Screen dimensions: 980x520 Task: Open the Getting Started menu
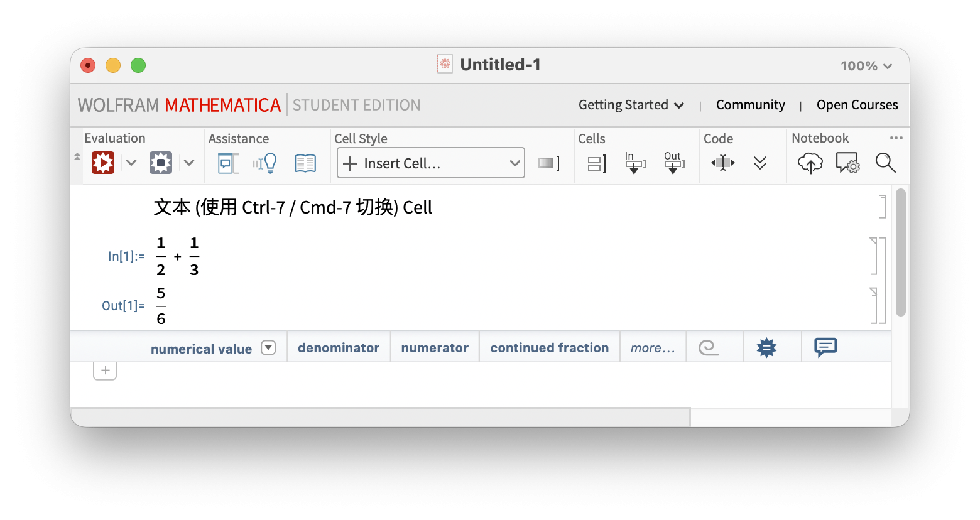[x=631, y=105]
